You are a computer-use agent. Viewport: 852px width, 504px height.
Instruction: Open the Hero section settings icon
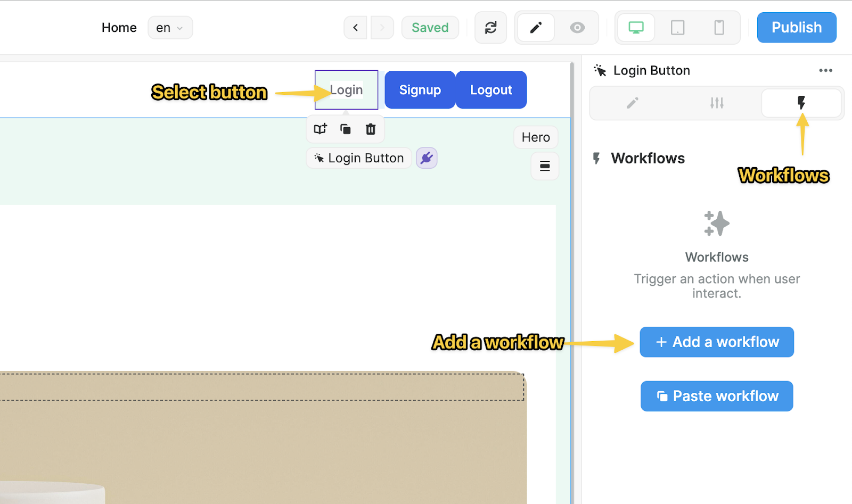(545, 166)
